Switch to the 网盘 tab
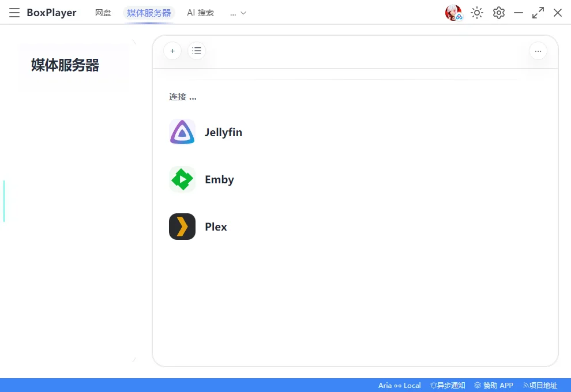Screen dimensions: 571x392 coord(103,13)
